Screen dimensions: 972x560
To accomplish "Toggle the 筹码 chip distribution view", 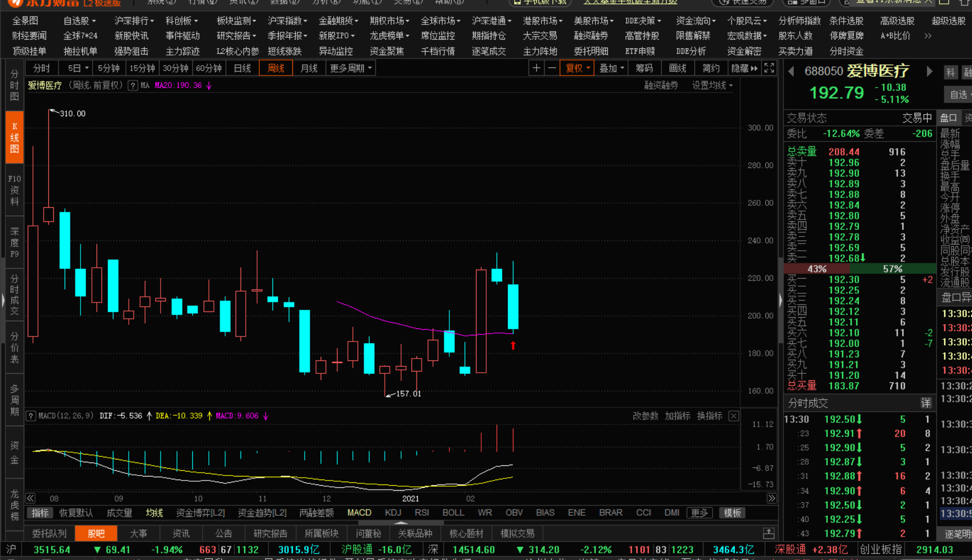I will click(x=644, y=68).
